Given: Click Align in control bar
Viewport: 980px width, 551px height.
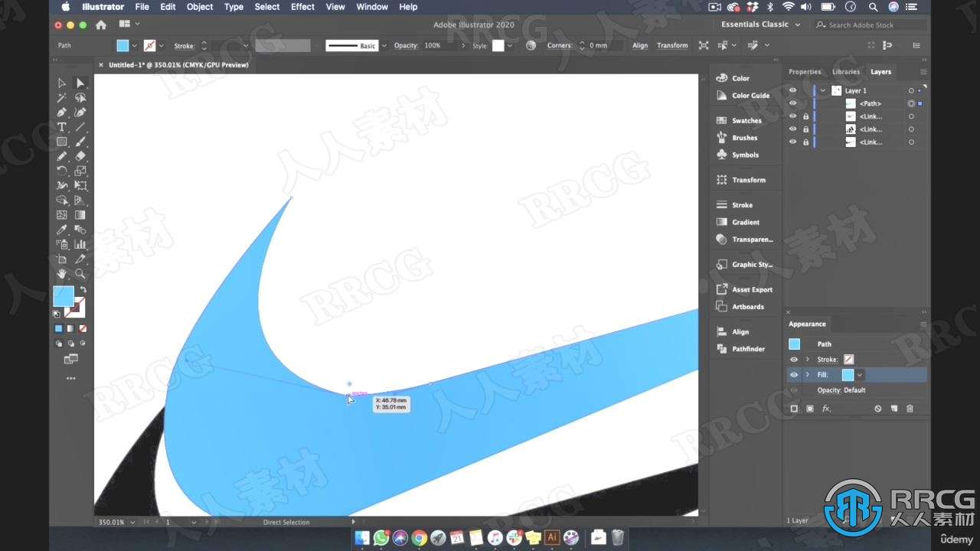Looking at the screenshot, I should [x=640, y=46].
